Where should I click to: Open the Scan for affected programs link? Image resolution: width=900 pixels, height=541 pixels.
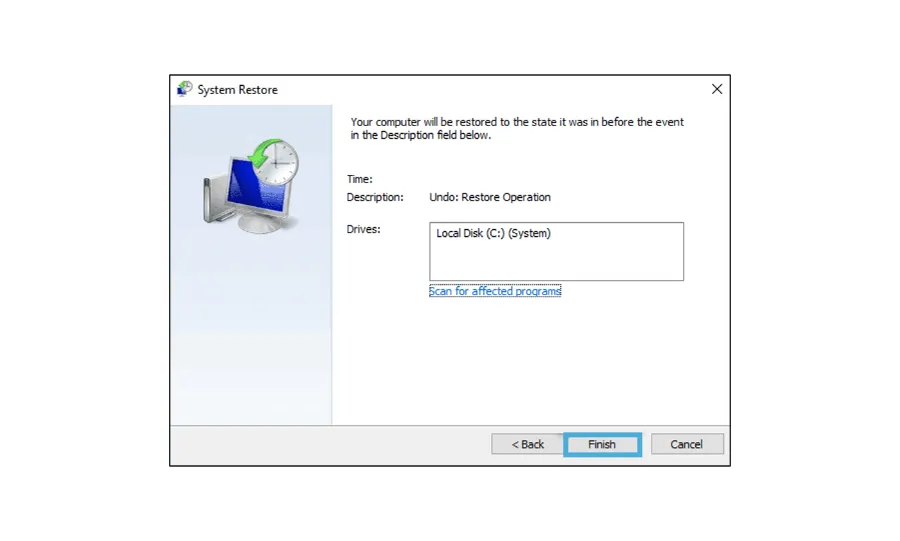pyautogui.click(x=495, y=291)
